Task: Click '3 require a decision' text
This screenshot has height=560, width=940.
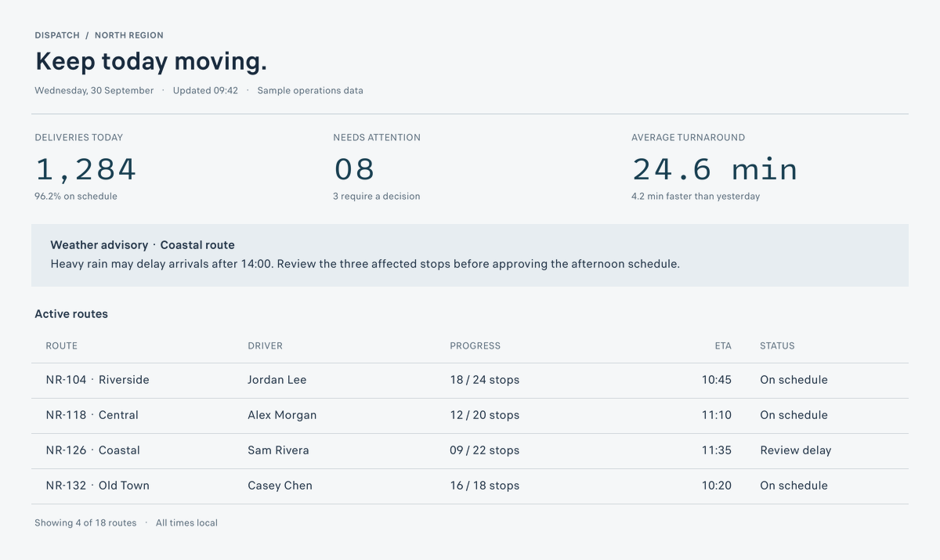Action: (x=377, y=197)
